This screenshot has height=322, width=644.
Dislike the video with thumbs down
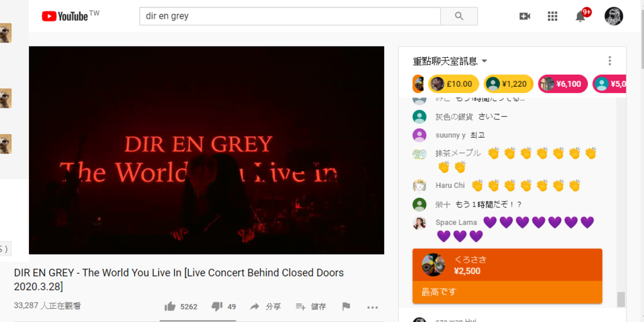click(x=223, y=306)
